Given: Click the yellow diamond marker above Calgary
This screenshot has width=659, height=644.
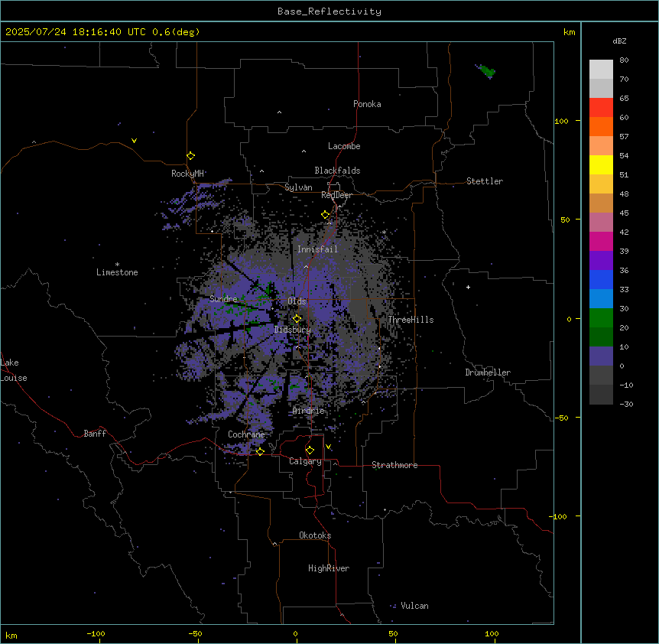Looking at the screenshot, I should click(x=310, y=450).
